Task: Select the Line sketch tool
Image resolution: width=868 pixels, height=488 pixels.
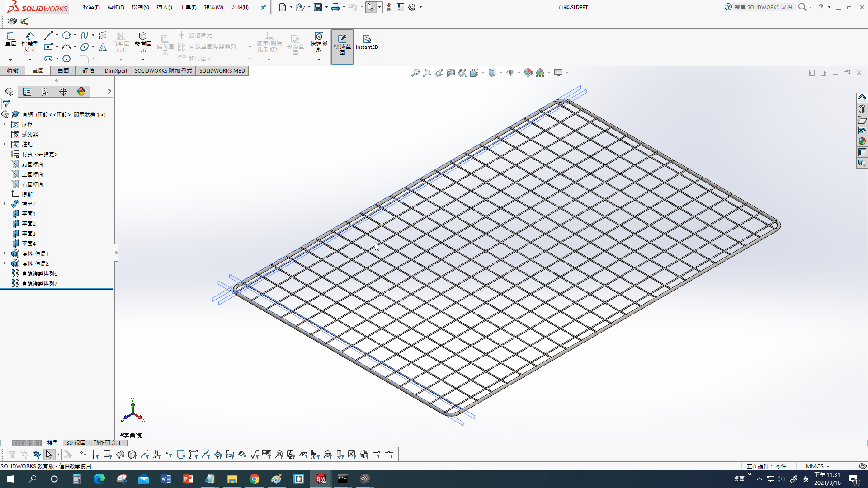Action: [49, 35]
